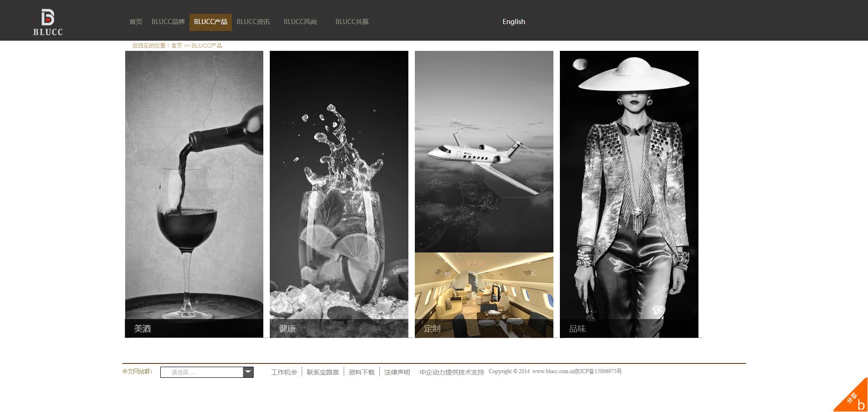Open BLUCC资讯 navigation item
The width and height of the screenshot is (868, 412).
(253, 22)
